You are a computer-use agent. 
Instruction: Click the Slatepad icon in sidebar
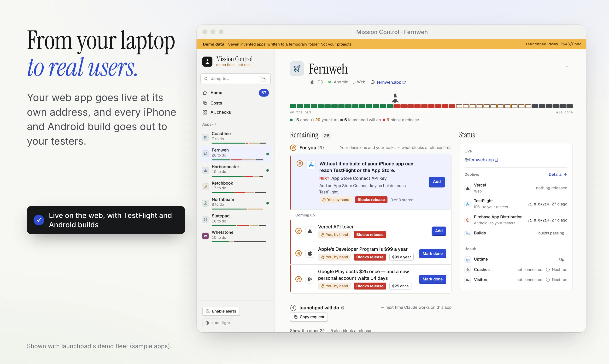tap(205, 219)
